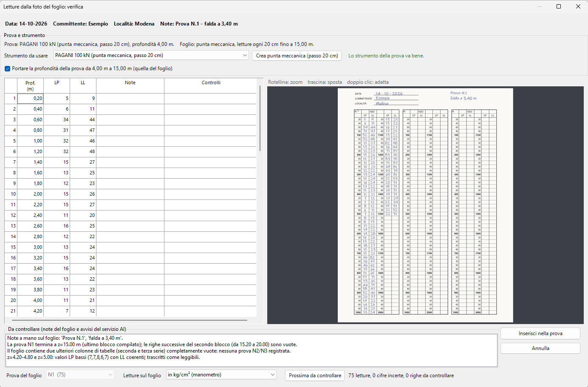Select LP value '34' in row 3
The width and height of the screenshot is (588, 387).
[x=57, y=120]
